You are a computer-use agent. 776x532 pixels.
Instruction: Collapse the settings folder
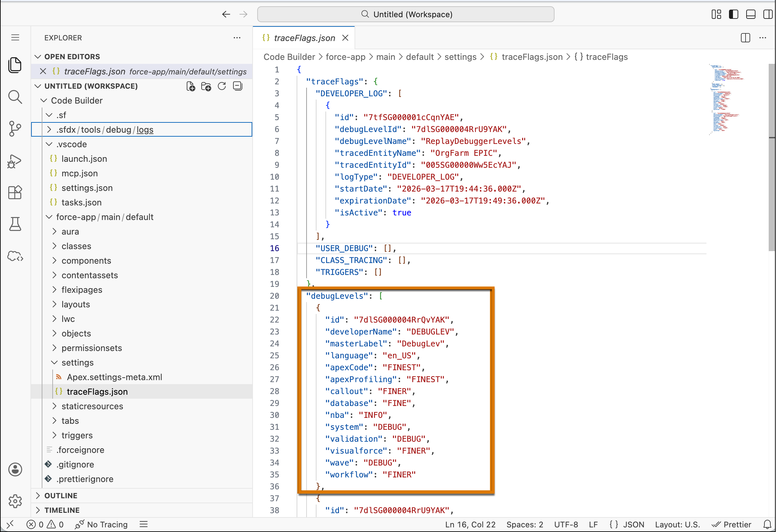[x=54, y=363]
